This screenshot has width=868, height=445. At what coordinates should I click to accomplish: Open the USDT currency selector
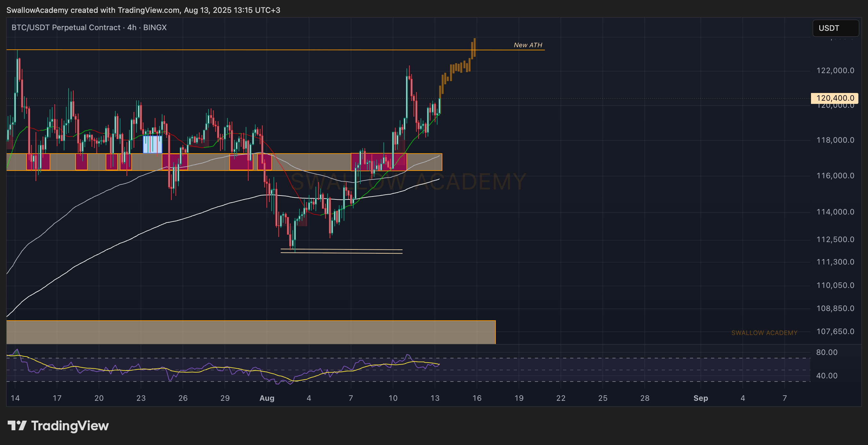[836, 28]
